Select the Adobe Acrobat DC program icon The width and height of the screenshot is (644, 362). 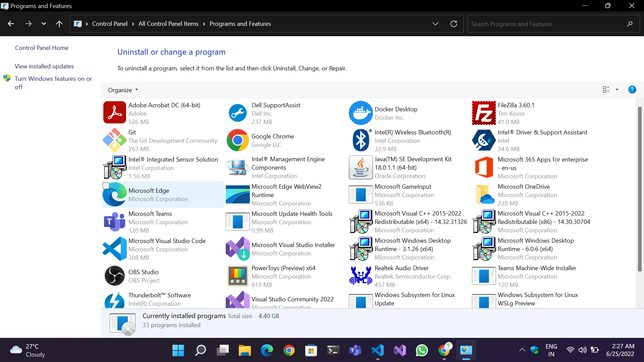[115, 113]
